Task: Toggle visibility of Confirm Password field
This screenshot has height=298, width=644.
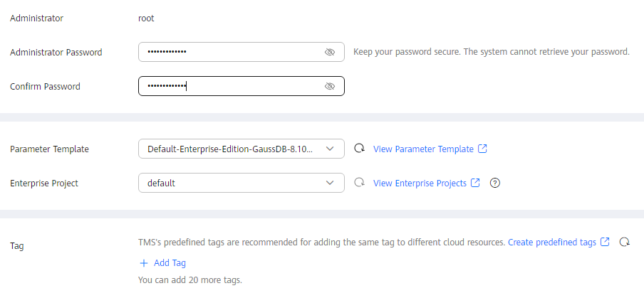Action: click(x=330, y=86)
